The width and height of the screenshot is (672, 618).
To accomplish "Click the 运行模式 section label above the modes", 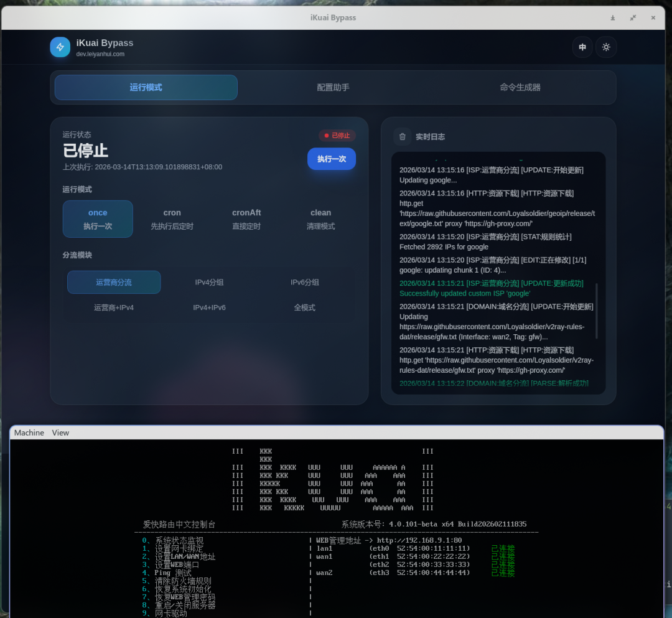I will 77,189.
